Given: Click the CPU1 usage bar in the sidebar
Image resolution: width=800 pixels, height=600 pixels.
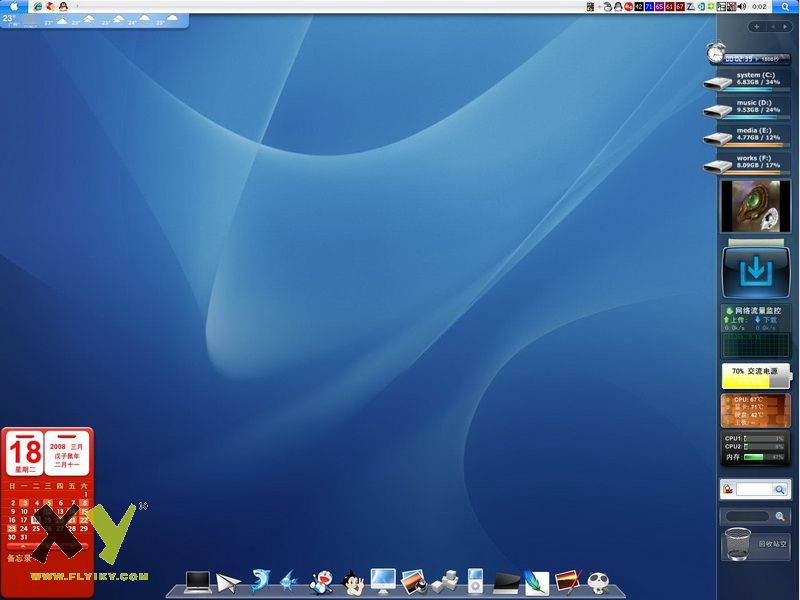Looking at the screenshot, I should point(763,438).
